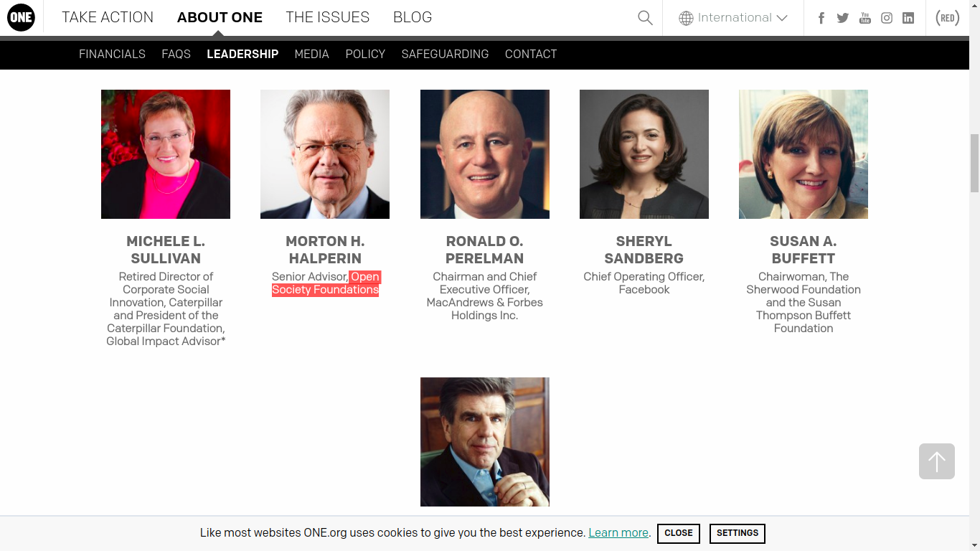Click the ONE logo icon

21,18
